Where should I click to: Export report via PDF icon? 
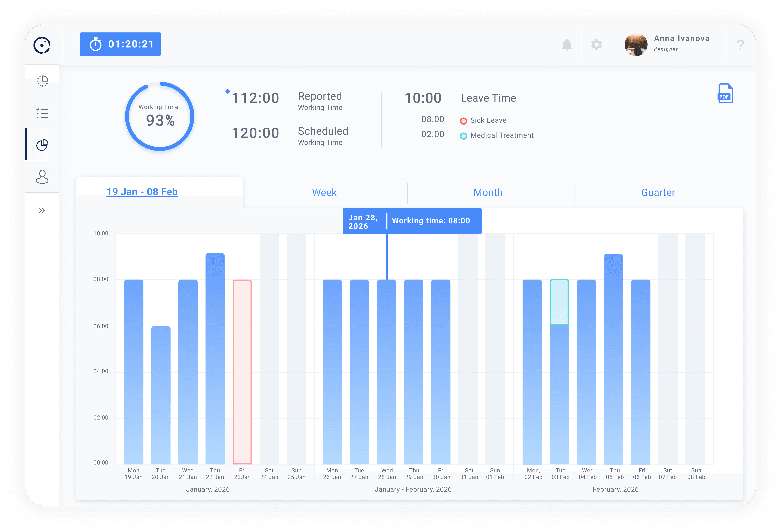tap(725, 93)
